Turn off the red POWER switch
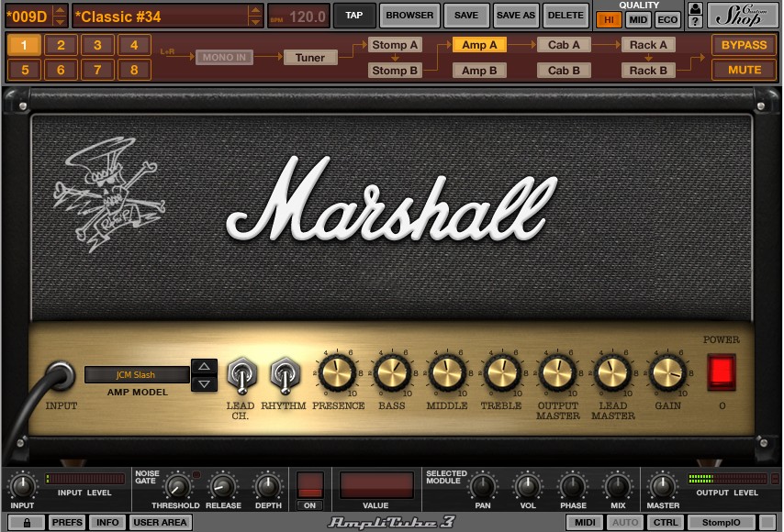Viewport: 784px width, 532px height. (x=722, y=372)
